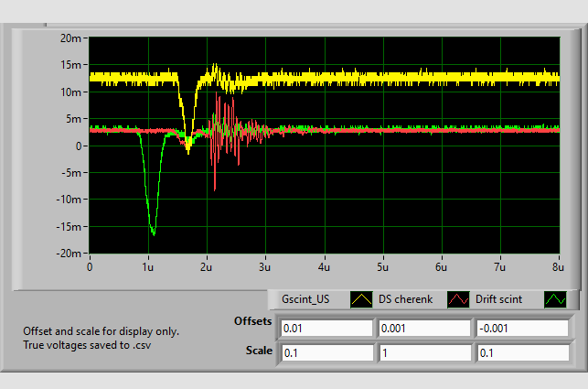Click the 4u X-axis tick label
The width and height of the screenshot is (588, 389).
pyautogui.click(x=324, y=267)
